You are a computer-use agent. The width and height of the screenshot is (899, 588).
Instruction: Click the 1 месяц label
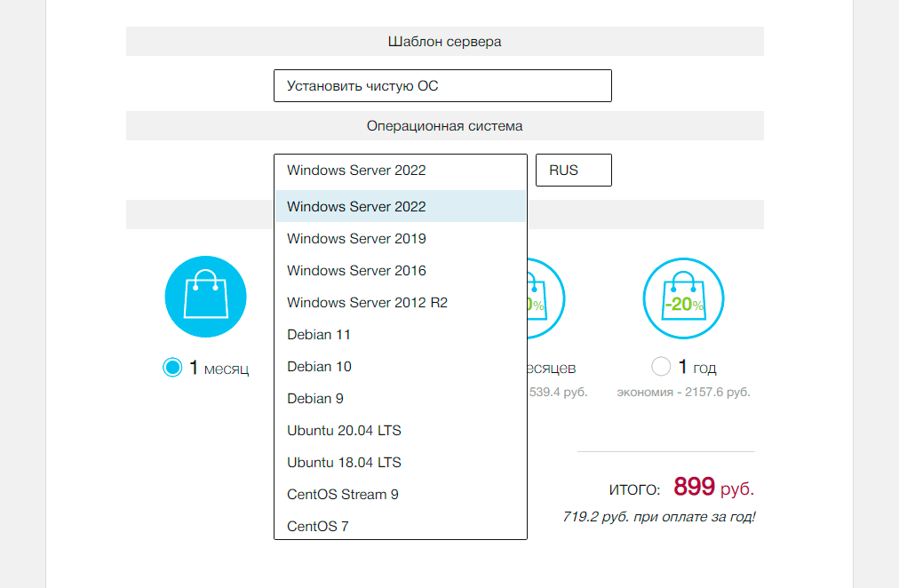[x=219, y=368]
